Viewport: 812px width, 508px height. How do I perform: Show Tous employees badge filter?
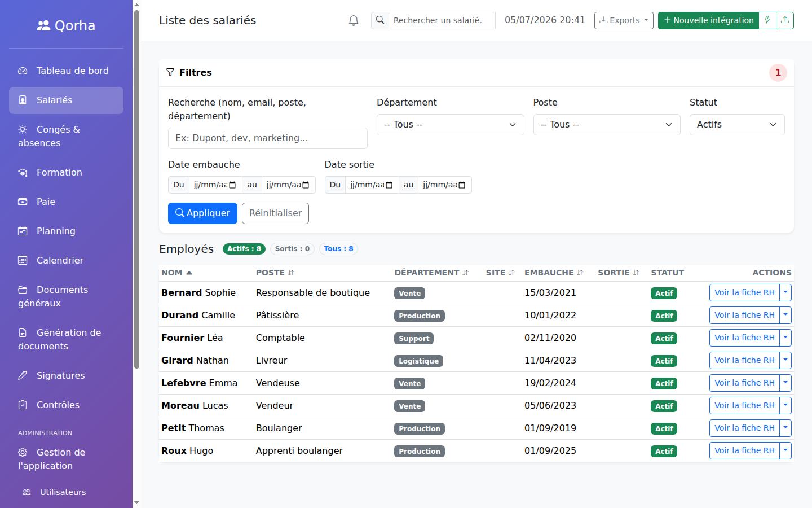point(338,249)
